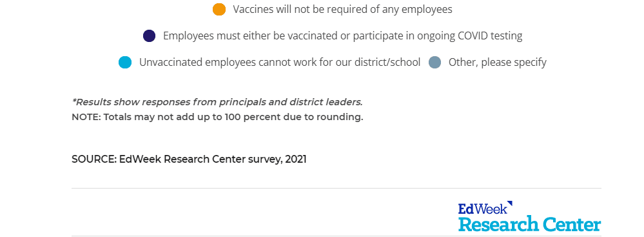Click the horizontal divider above the EdWeek logo
This screenshot has height=237, width=644.
pyautogui.click(x=337, y=189)
